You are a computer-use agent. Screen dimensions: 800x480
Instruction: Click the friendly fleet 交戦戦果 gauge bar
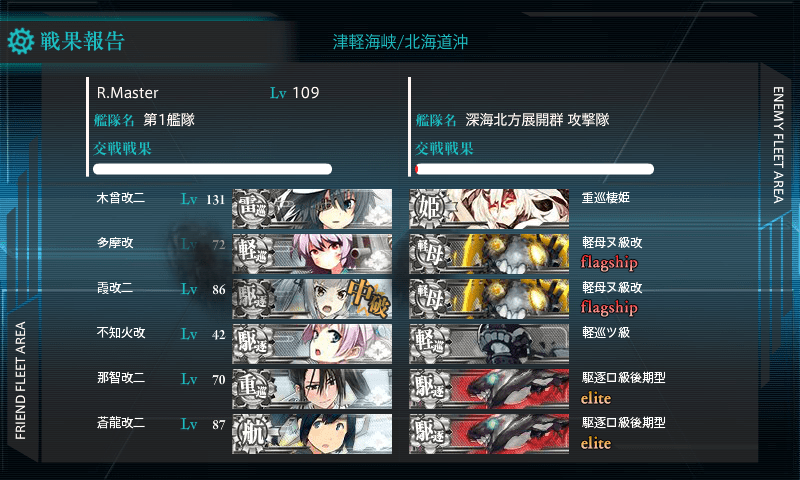[x=212, y=169]
